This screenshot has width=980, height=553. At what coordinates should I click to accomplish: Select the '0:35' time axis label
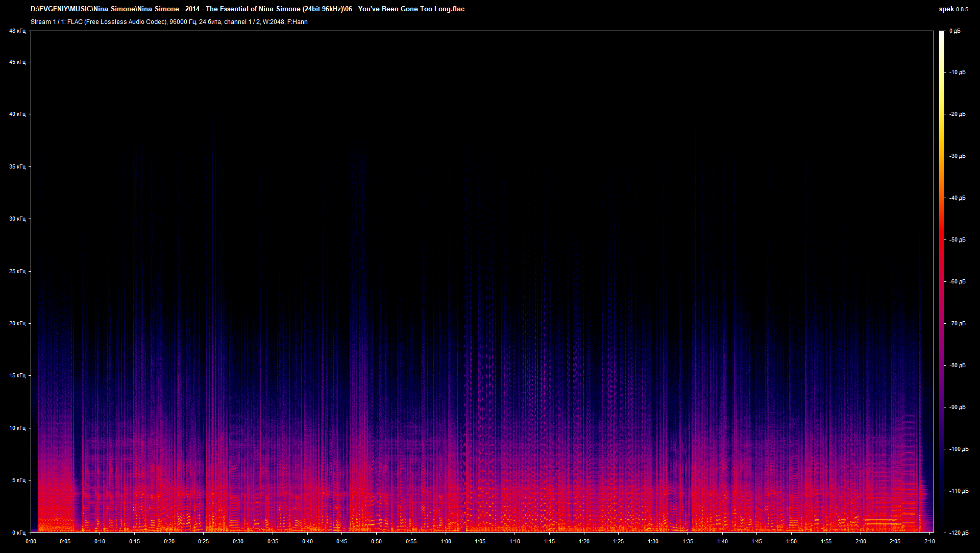pyautogui.click(x=273, y=541)
